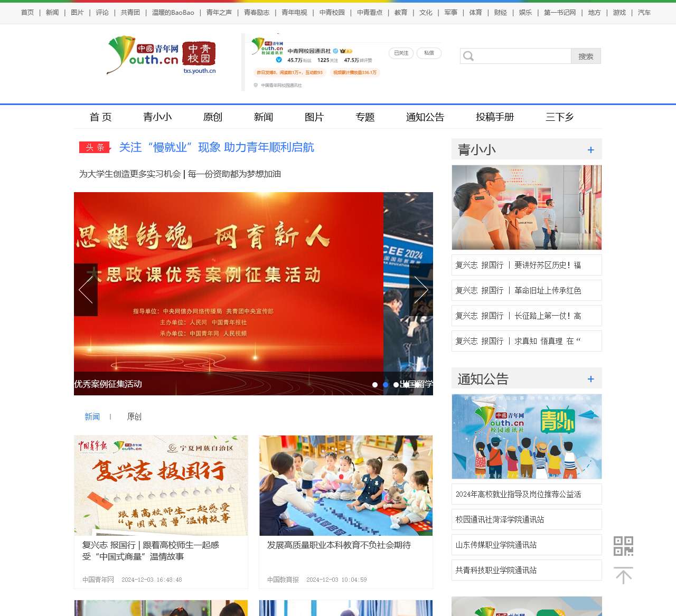Open sidebar link 要讲好苏区历史
676x616 pixels.
tap(527, 265)
